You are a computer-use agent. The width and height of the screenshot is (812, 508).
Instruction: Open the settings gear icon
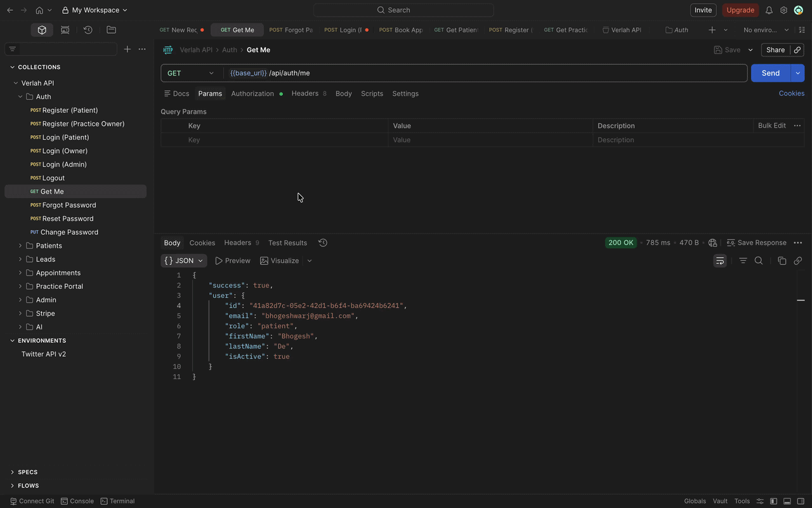(x=783, y=10)
